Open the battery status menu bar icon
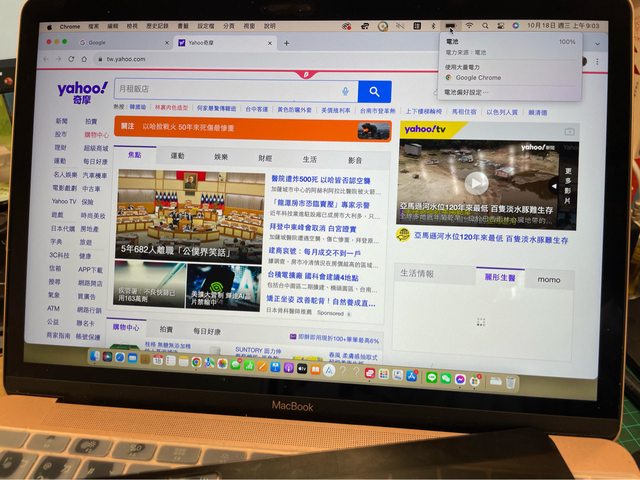640x480 pixels. [x=450, y=25]
